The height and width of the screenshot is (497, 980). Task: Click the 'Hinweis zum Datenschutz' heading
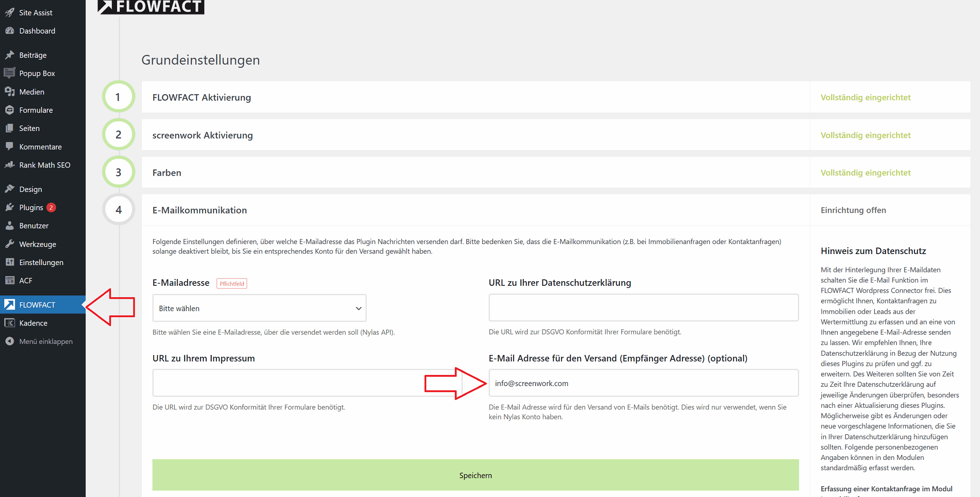tap(873, 251)
